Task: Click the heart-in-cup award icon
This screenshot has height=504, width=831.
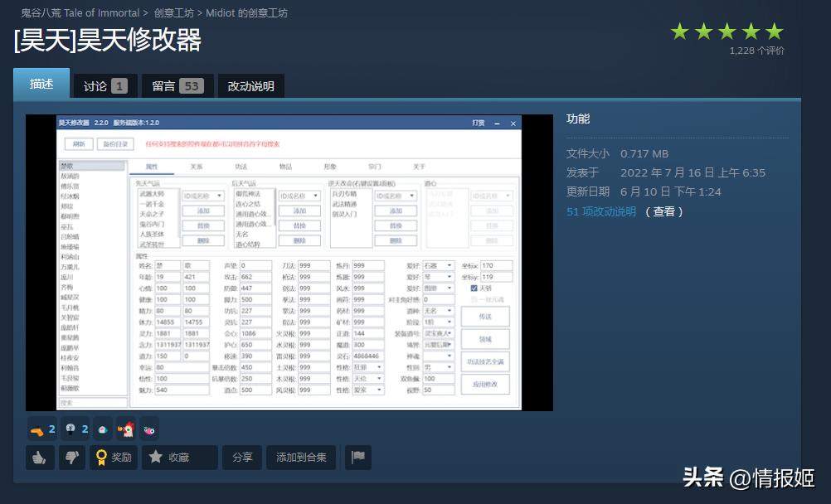Action: 101,429
